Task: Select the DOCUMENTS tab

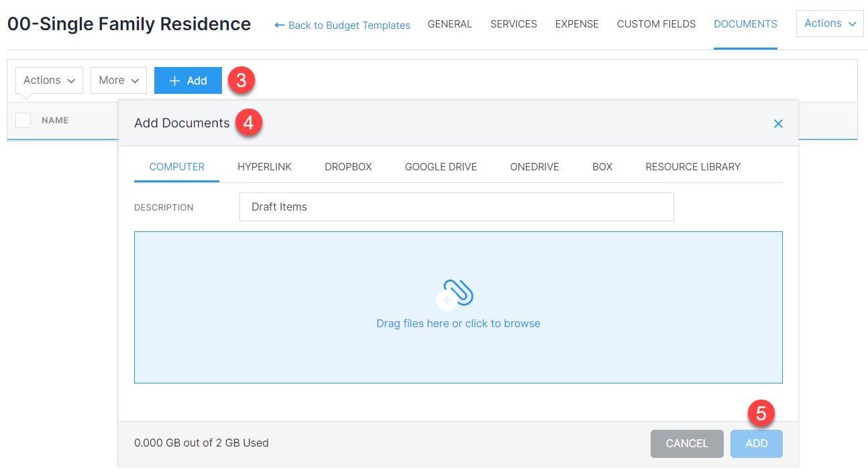Action: pos(745,24)
